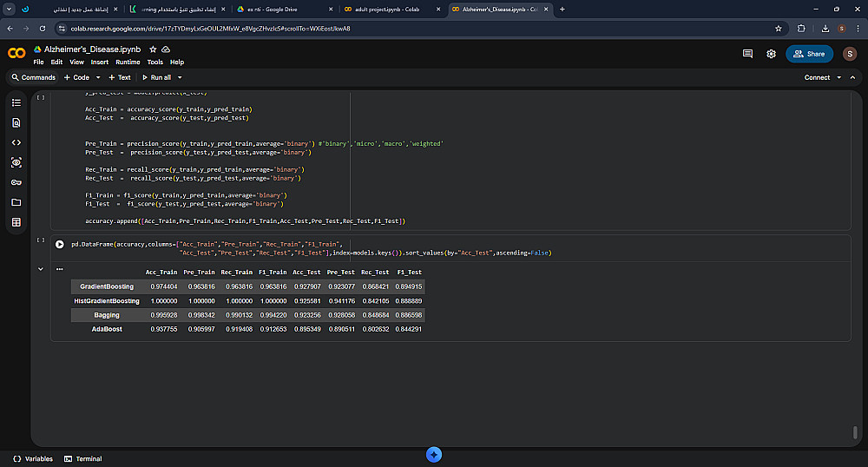Image resolution: width=868 pixels, height=467 pixels.
Task: Open Colab settings gear icon
Action: pyautogui.click(x=771, y=54)
